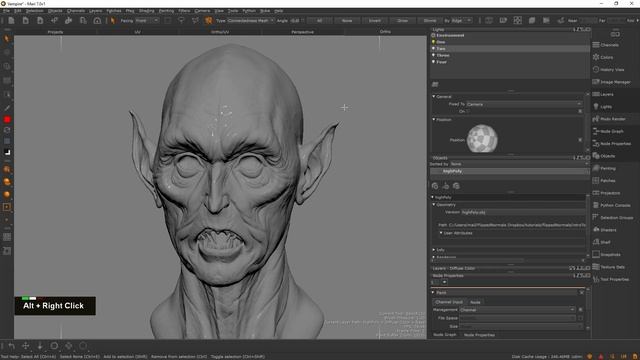Viewport: 640px width, 360px height.
Task: Open the Shaders palette icon
Action: point(596,230)
